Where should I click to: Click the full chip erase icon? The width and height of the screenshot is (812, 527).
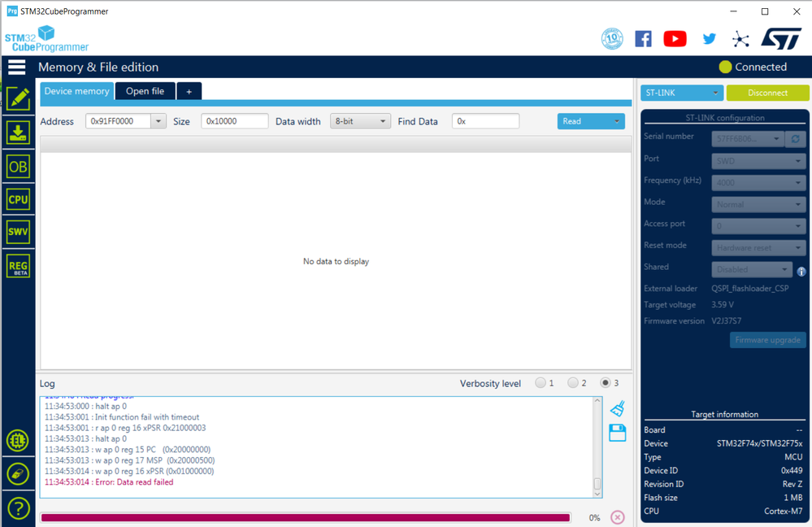pyautogui.click(x=18, y=473)
